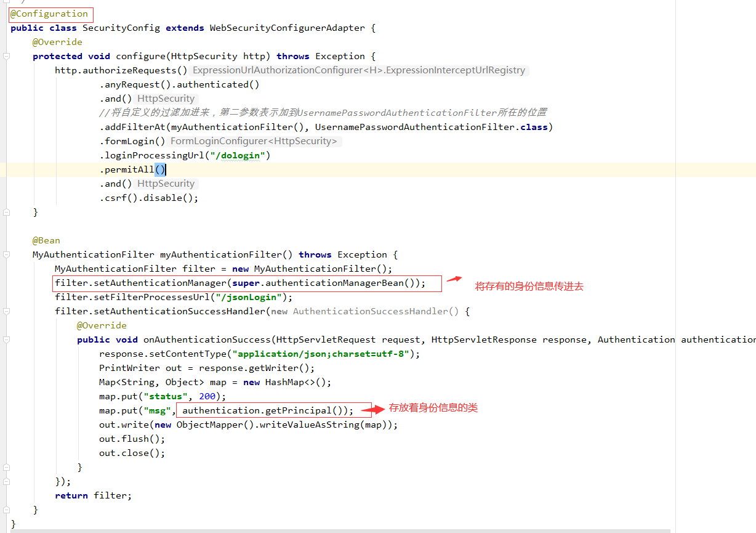
Task: Click the "/dologin" login URL string
Action: point(237,155)
